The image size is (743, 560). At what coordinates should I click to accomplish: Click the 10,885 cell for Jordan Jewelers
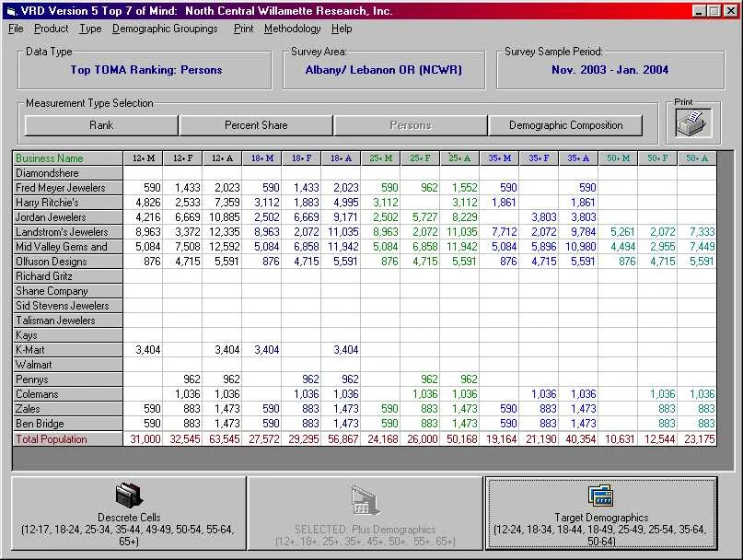click(x=222, y=217)
